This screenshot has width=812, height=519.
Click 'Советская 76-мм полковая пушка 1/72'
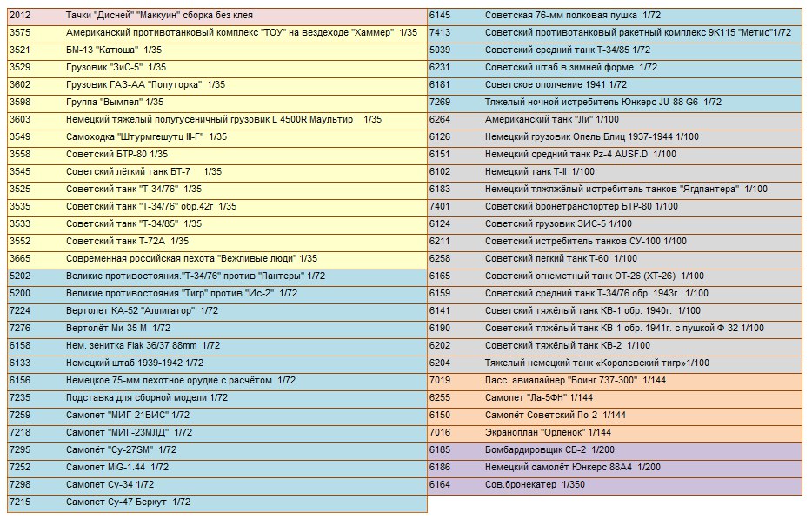pos(573,16)
